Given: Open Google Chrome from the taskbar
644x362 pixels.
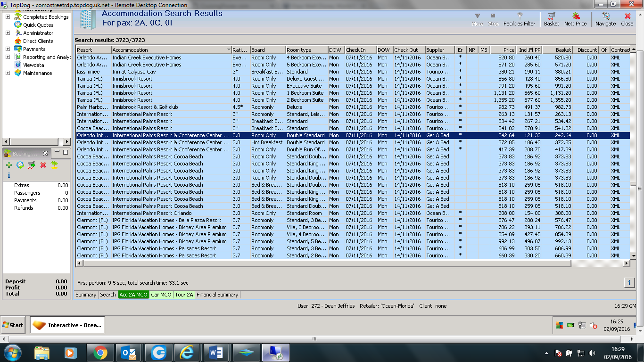Looking at the screenshot, I should coord(100,353).
